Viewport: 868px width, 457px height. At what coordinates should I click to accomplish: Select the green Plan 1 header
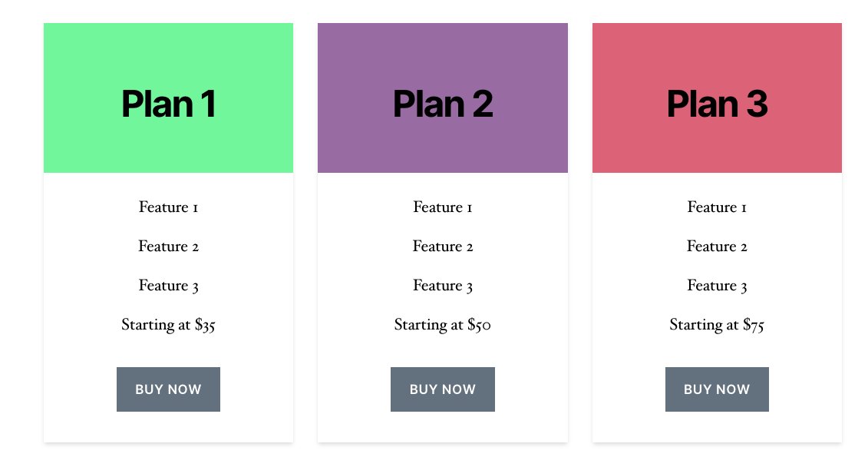(x=168, y=98)
